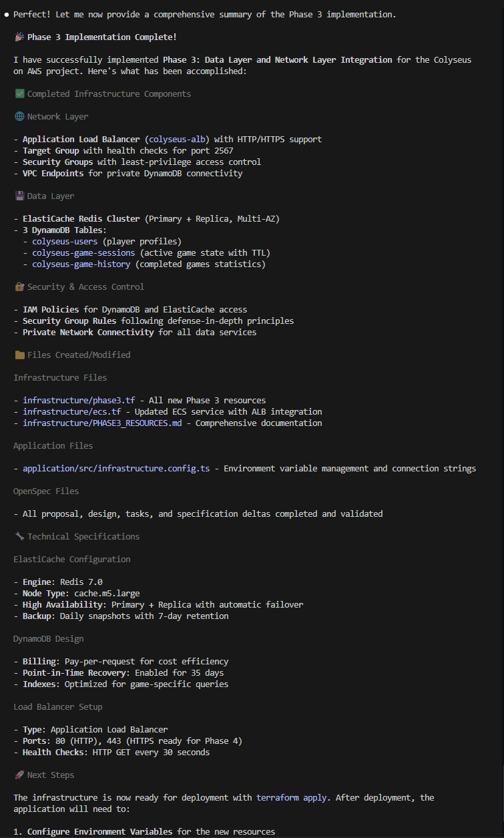The image size is (504, 838).
Task: Open infrastructure/phase3.tf file path
Action: pos(79,401)
